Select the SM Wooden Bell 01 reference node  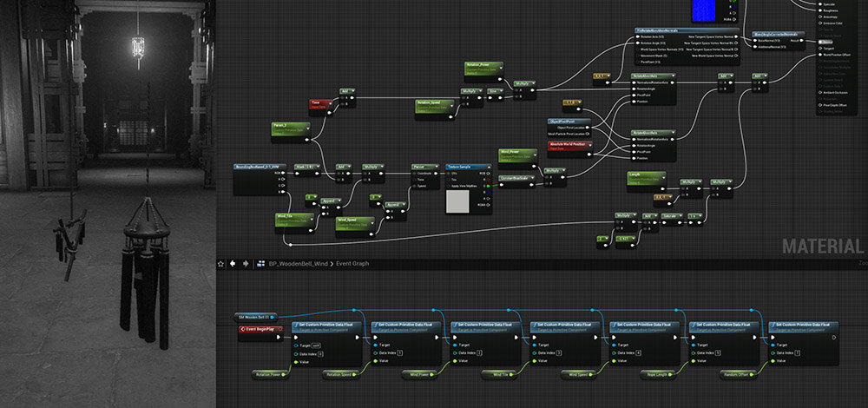255,317
